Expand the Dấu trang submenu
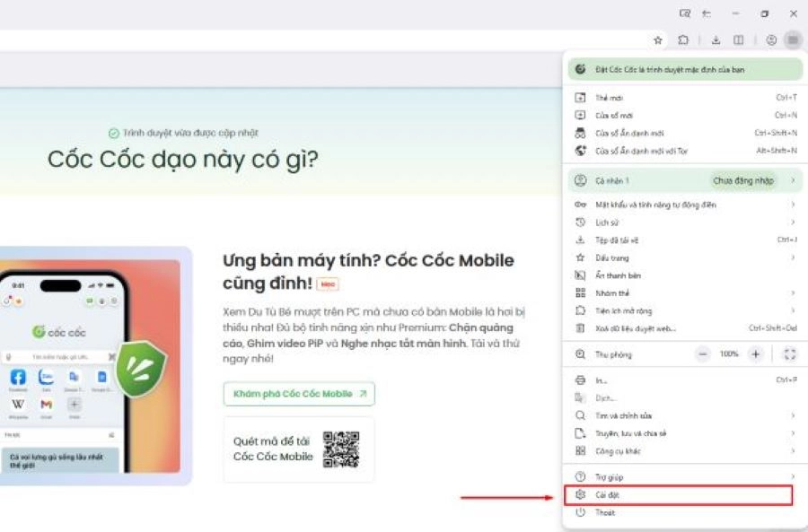 [685, 257]
